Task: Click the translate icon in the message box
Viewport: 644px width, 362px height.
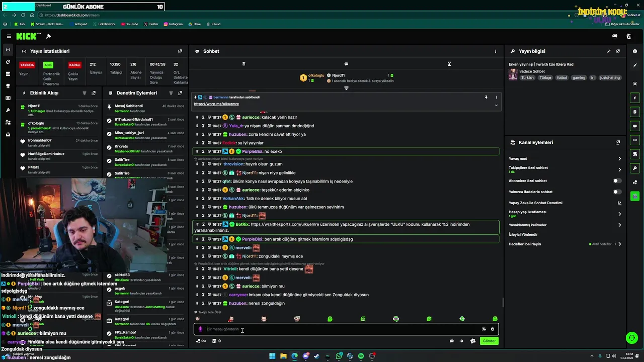Action: click(x=484, y=329)
